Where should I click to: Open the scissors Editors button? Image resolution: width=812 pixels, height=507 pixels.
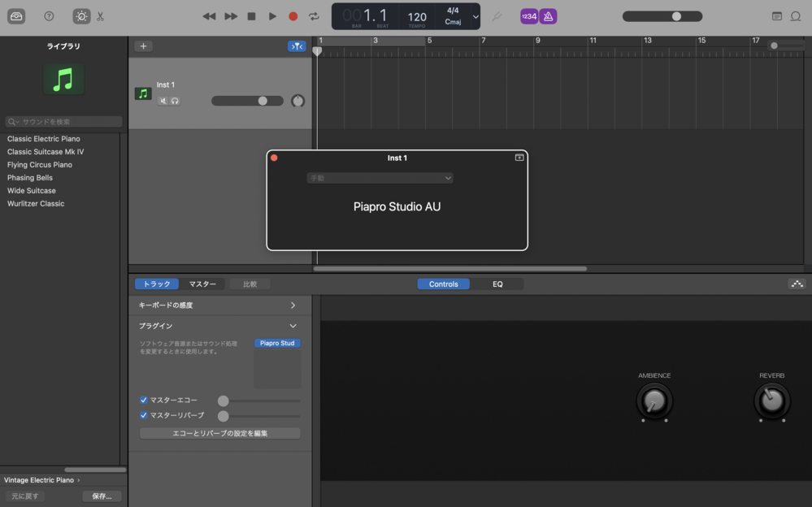tap(101, 16)
